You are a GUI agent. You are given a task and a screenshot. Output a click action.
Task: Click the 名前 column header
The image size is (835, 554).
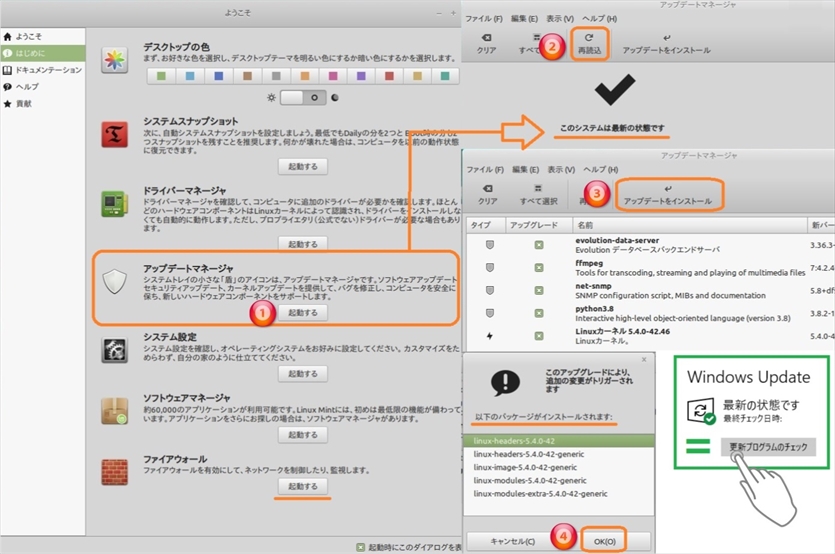point(690,225)
